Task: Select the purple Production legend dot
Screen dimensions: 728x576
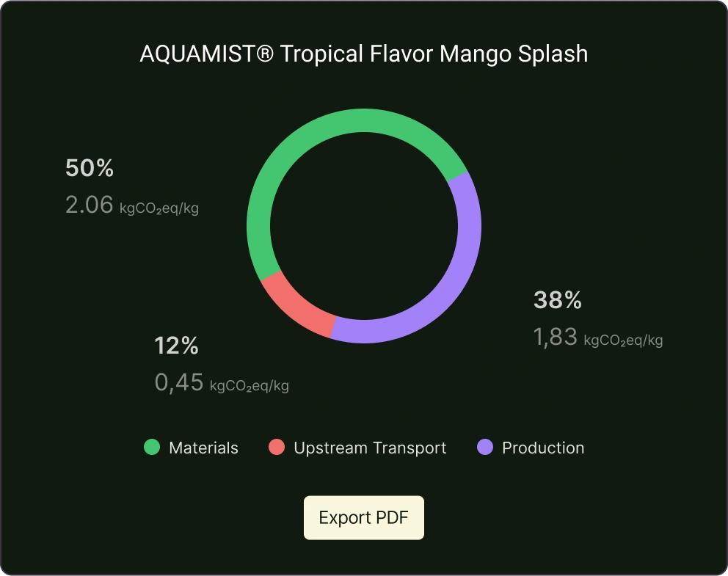Action: [485, 447]
